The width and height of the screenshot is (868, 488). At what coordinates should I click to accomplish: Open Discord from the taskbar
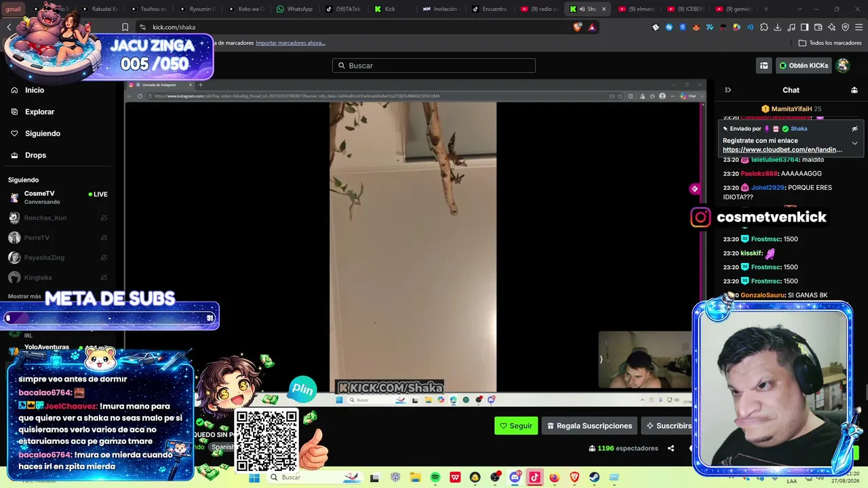click(515, 477)
